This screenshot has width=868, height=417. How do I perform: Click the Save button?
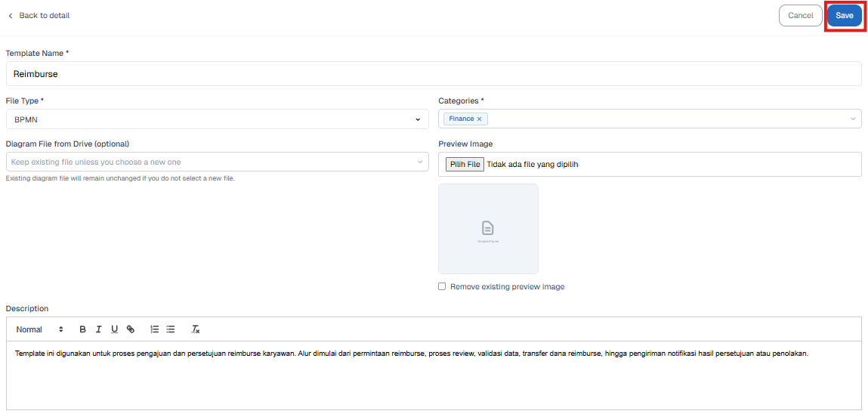coord(844,16)
